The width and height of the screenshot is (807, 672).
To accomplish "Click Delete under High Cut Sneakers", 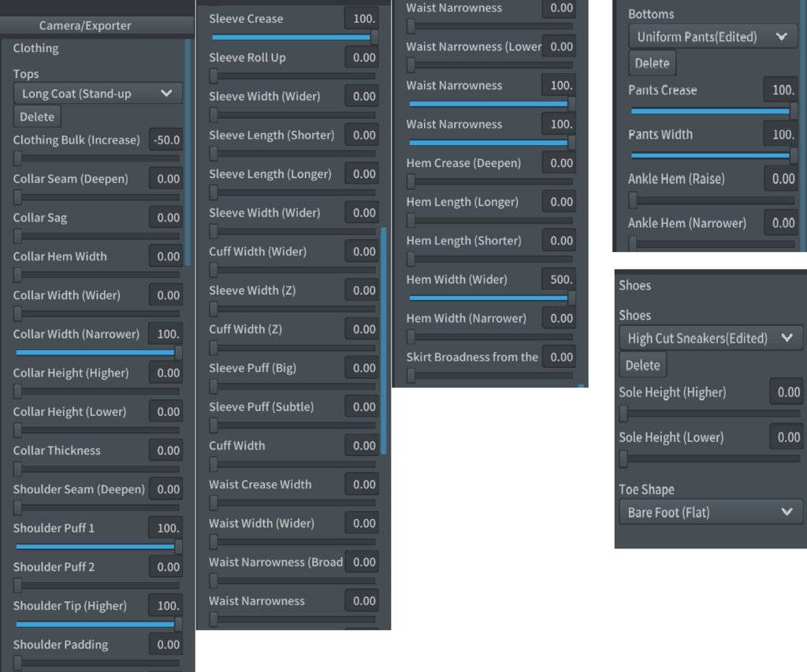I will click(643, 366).
